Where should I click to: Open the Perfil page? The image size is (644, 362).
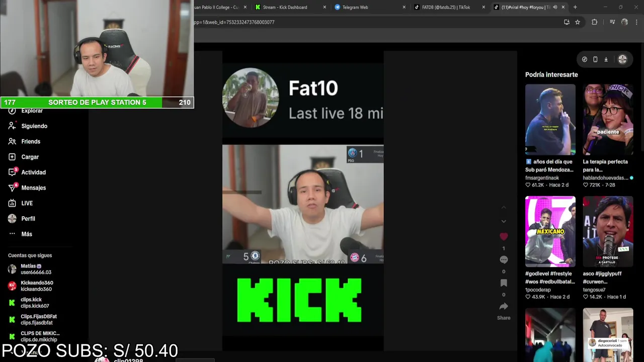point(22,219)
